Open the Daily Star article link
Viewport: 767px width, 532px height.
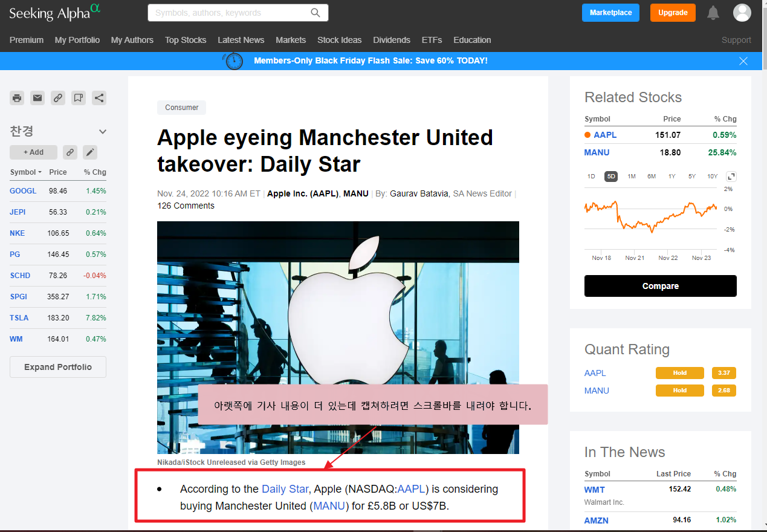coord(285,488)
